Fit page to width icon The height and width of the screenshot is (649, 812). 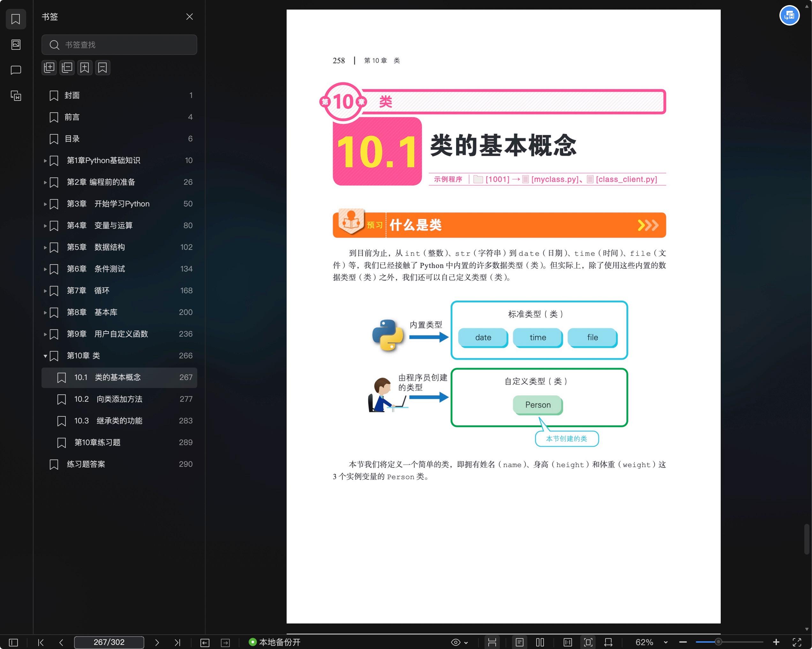point(608,642)
